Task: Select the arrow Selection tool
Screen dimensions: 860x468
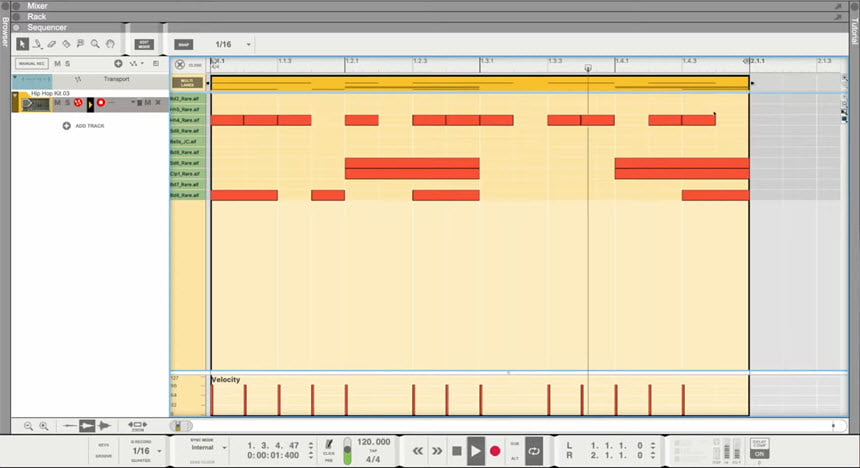Action: pyautogui.click(x=22, y=44)
